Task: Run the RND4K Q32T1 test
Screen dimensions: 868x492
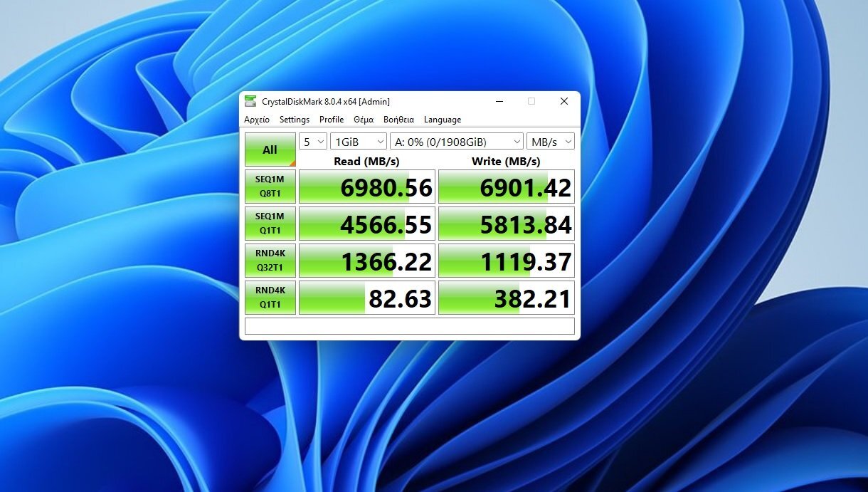Action: click(270, 261)
